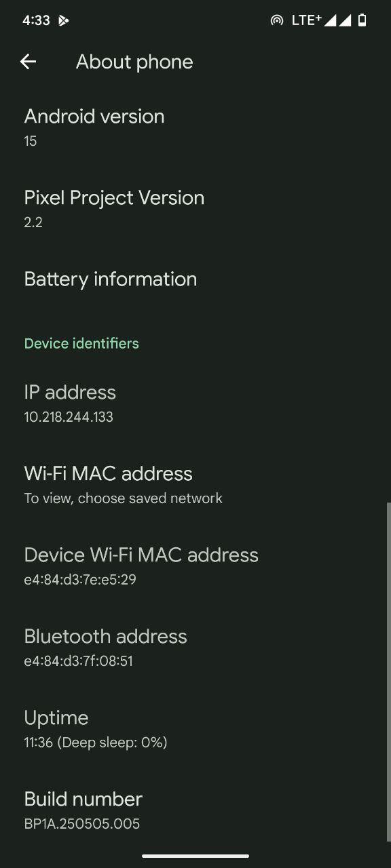The height and width of the screenshot is (868, 391).
Task: Tap the About phone page title
Action: (x=134, y=62)
